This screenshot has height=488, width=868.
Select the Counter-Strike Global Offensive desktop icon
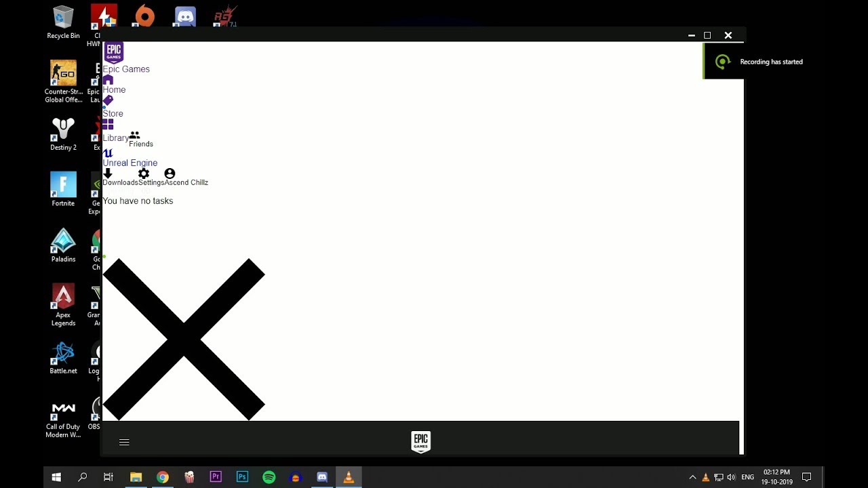[63, 81]
